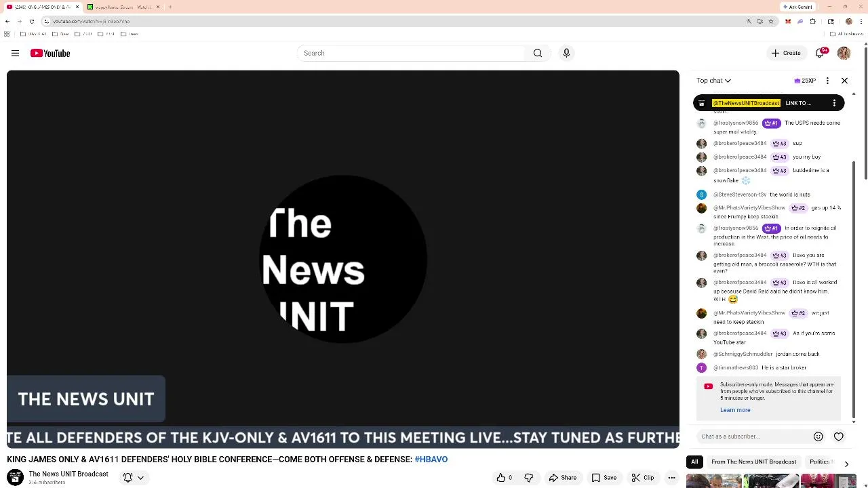868x488 pixels.
Task: Send a heart reaction in chat
Action: click(839, 436)
